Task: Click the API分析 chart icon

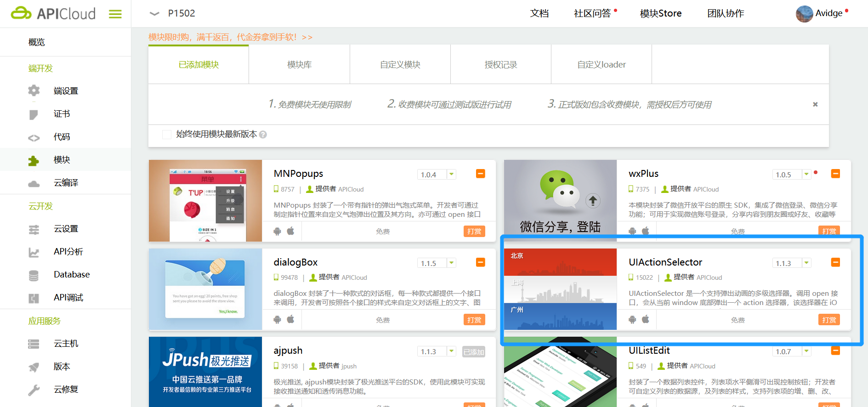Action: pos(34,252)
